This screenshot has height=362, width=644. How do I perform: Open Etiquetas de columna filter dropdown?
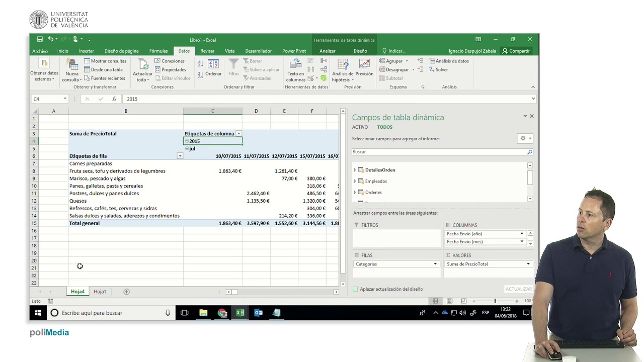pos(238,134)
